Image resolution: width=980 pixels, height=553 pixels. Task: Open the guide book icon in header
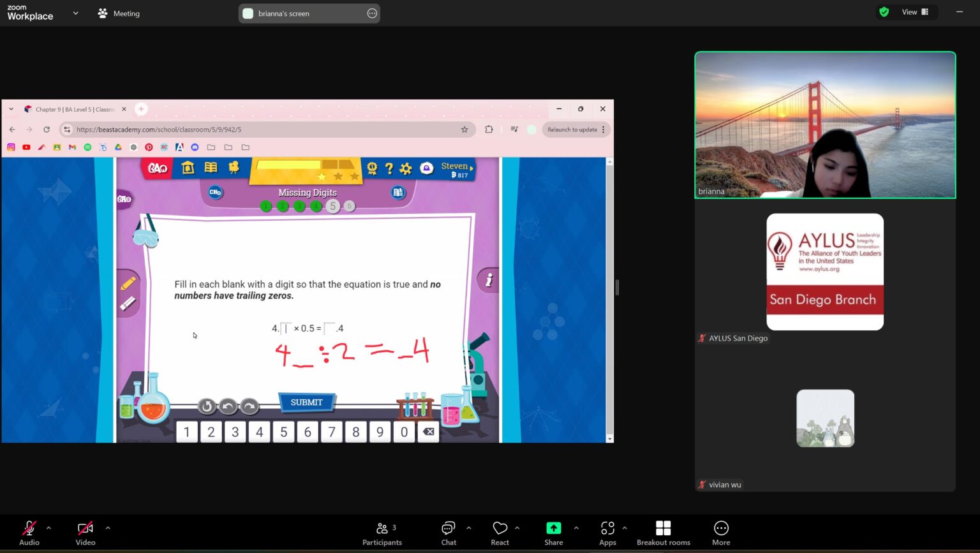coord(211,168)
